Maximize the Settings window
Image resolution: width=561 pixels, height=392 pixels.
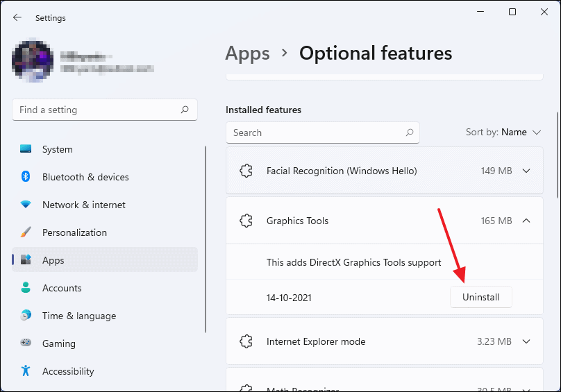[x=512, y=12]
